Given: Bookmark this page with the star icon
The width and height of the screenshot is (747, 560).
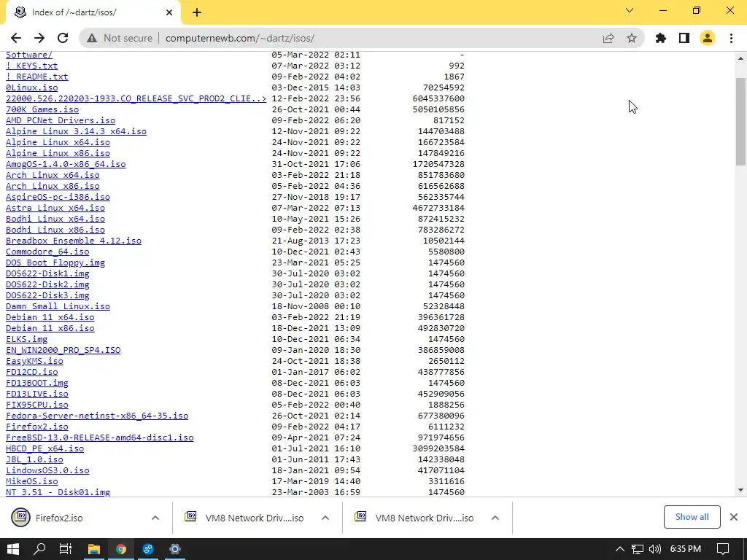Looking at the screenshot, I should tap(632, 38).
